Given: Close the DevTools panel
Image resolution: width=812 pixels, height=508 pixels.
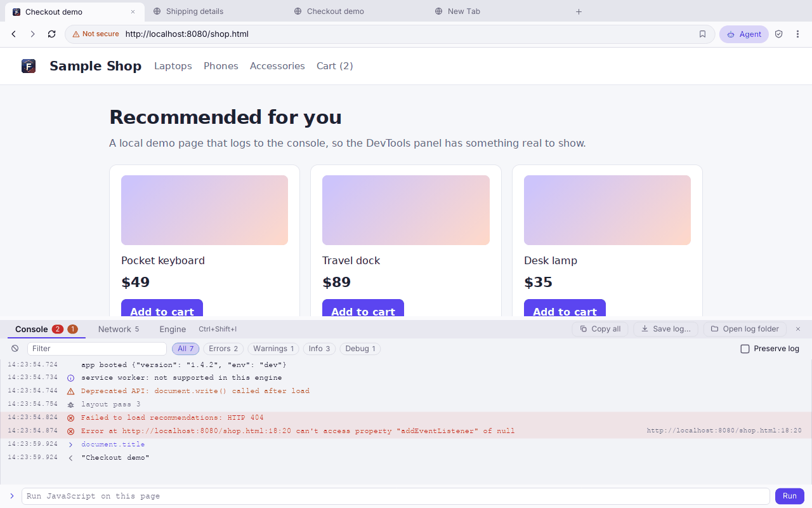Looking at the screenshot, I should (x=798, y=329).
